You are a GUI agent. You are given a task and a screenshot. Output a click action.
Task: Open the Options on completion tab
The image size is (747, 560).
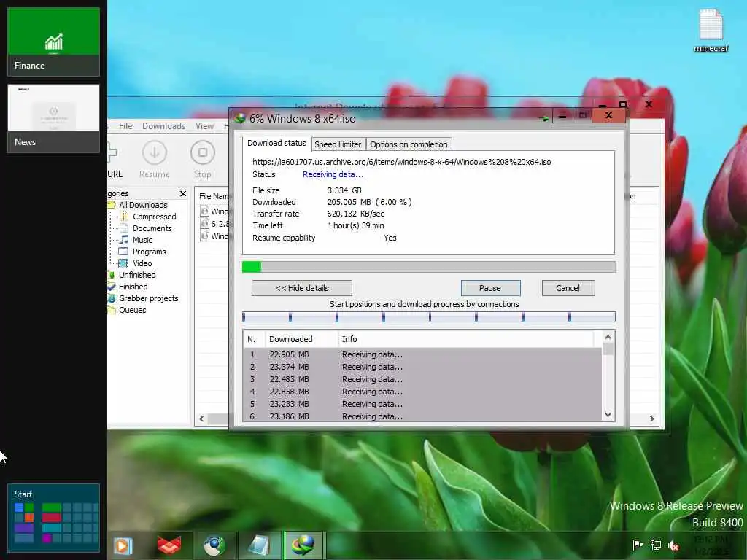coord(409,144)
